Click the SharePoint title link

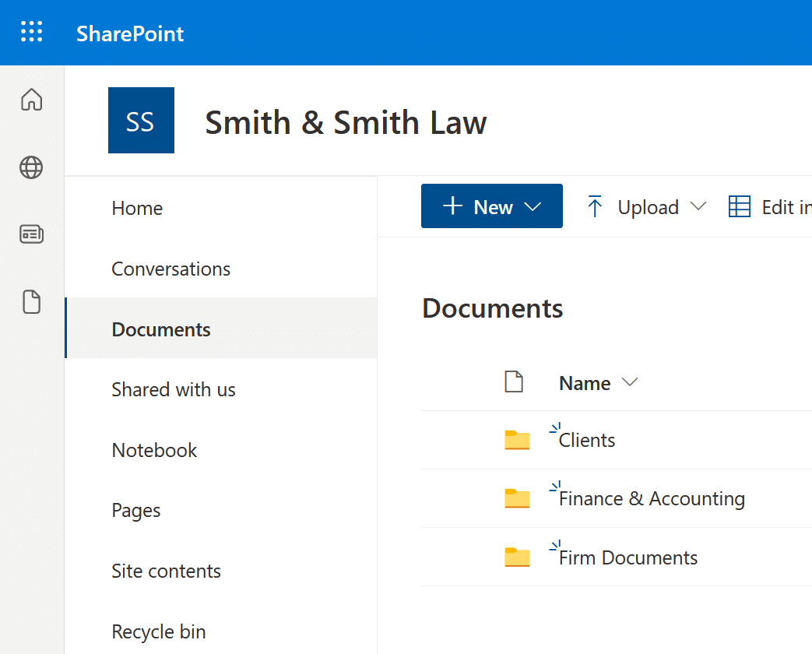coord(130,33)
